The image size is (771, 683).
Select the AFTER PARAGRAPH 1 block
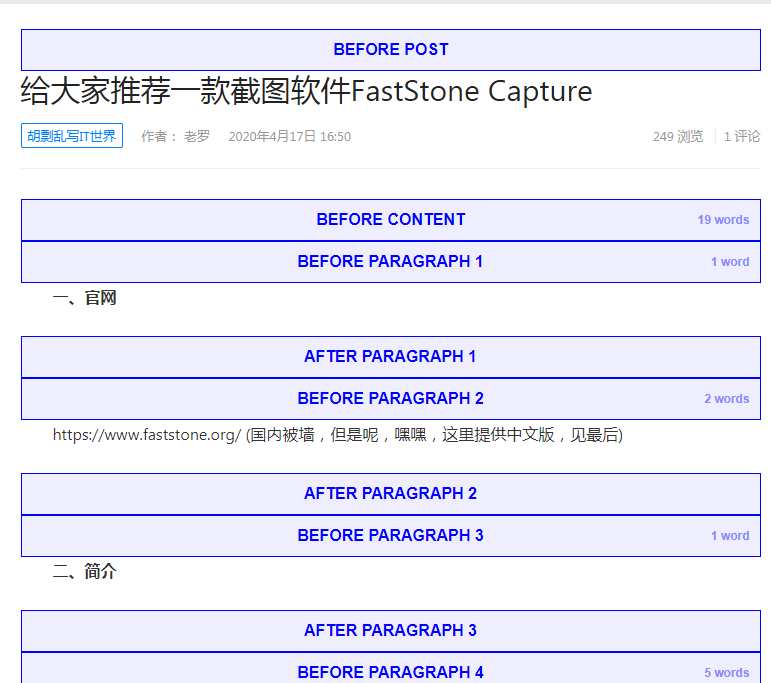390,357
